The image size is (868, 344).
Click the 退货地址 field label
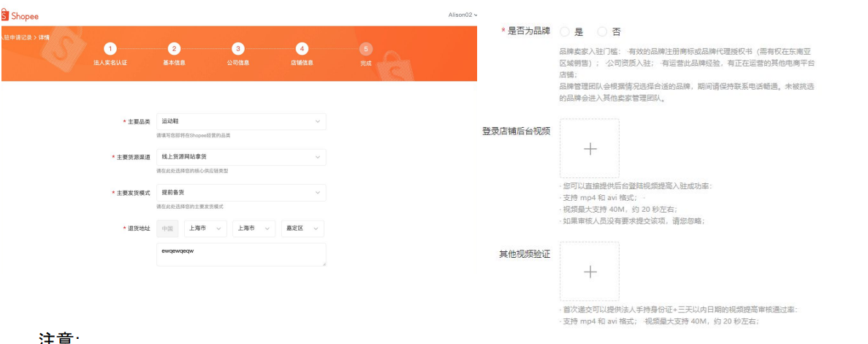coord(138,229)
